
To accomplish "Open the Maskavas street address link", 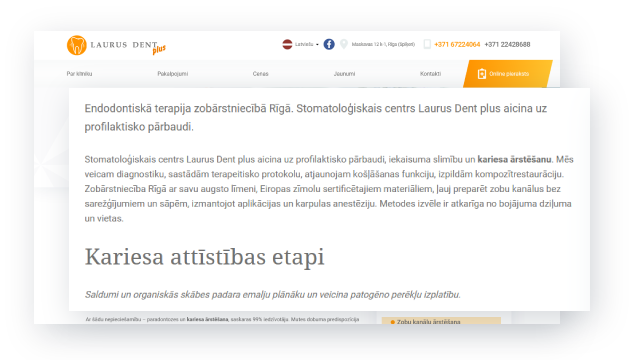I will [383, 44].
